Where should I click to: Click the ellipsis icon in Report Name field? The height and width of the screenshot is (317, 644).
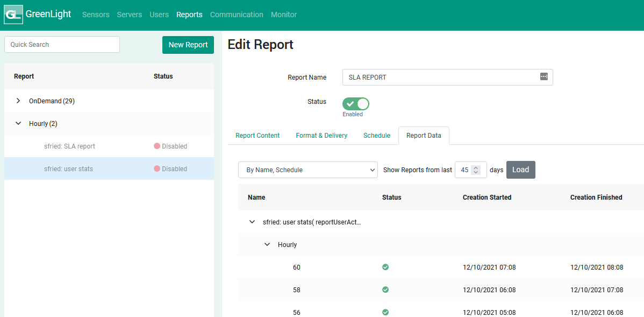543,77
